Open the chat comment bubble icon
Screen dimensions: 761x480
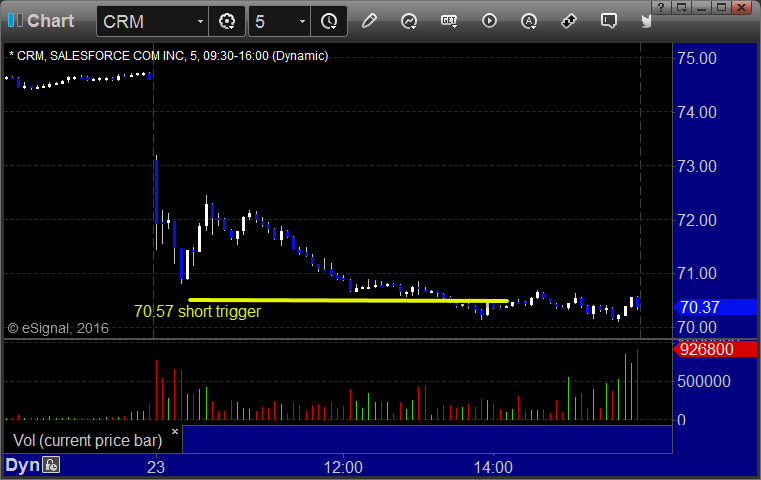[609, 21]
